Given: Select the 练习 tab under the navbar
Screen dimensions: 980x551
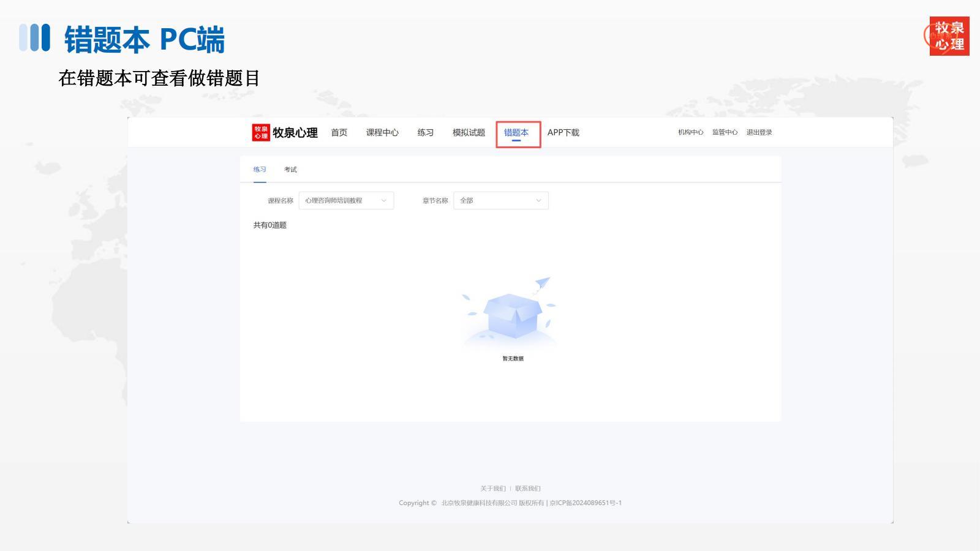Looking at the screenshot, I should coord(260,170).
